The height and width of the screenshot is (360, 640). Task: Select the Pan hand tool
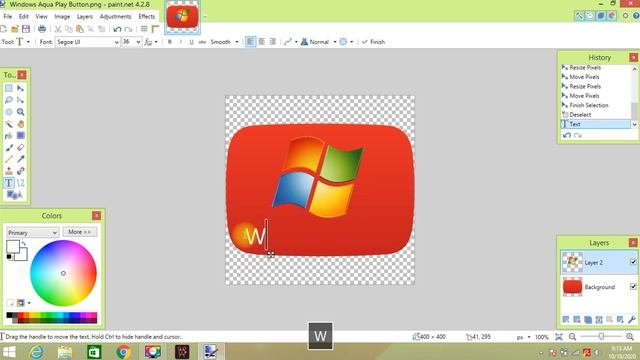(20, 124)
